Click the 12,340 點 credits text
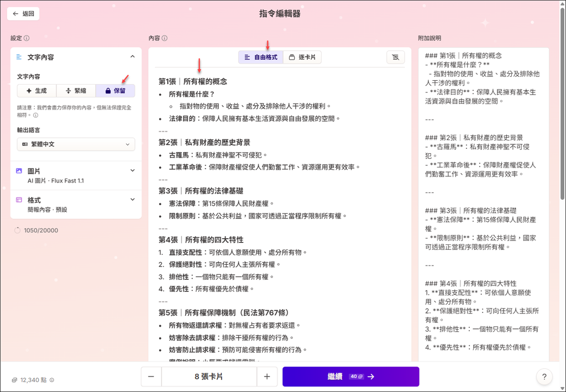566x392 pixels. (x=33, y=380)
